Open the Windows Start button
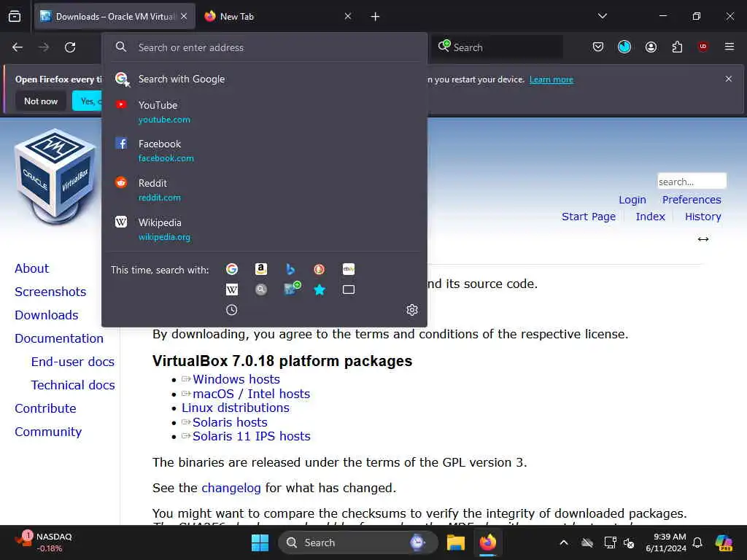The width and height of the screenshot is (747, 560). tap(260, 542)
